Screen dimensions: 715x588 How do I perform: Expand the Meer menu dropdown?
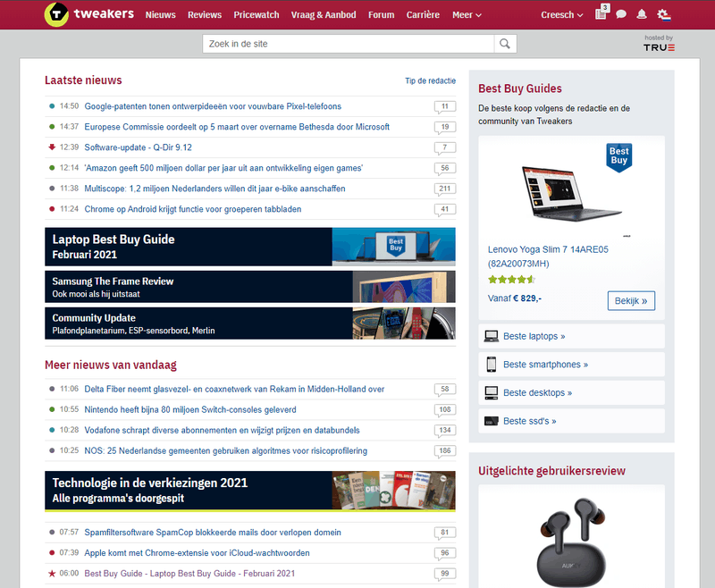click(x=467, y=15)
